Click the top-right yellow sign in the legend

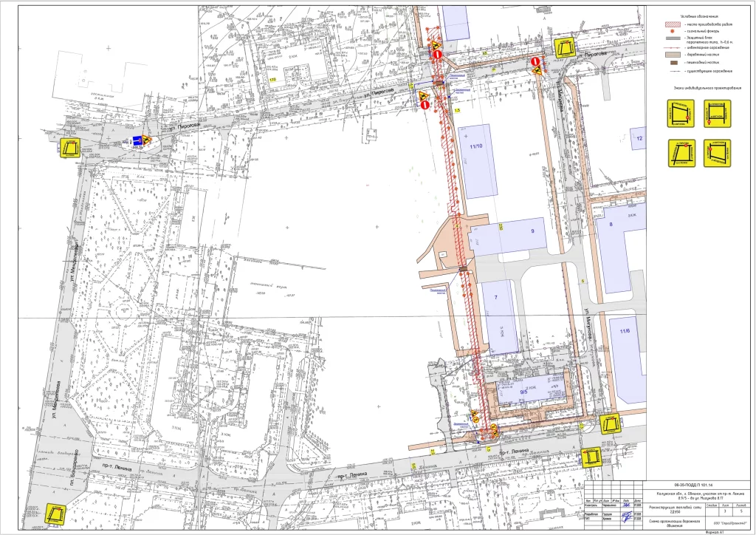click(x=717, y=114)
